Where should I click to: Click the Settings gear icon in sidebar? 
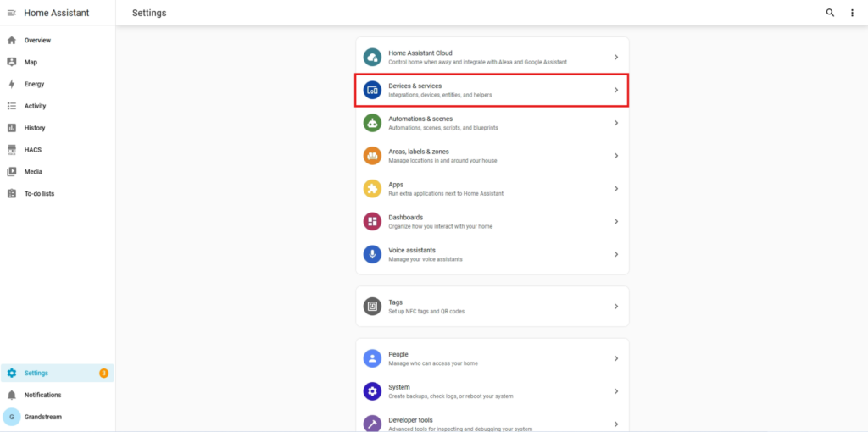pyautogui.click(x=12, y=373)
